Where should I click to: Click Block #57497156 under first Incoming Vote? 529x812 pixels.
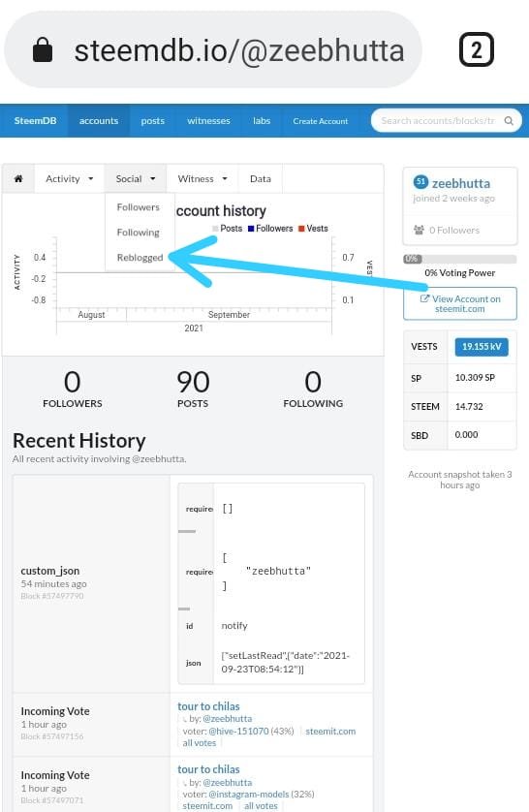click(51, 736)
